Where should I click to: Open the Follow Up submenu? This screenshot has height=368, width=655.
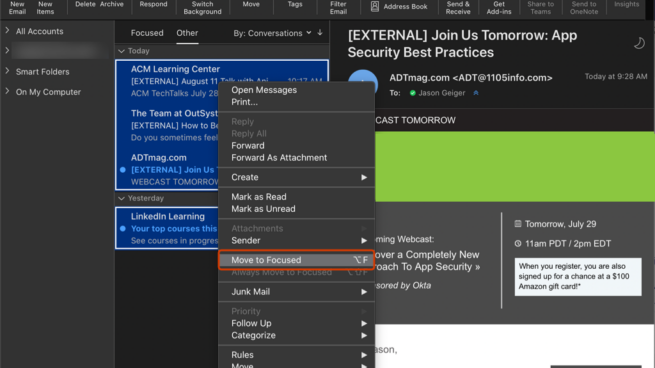296,323
